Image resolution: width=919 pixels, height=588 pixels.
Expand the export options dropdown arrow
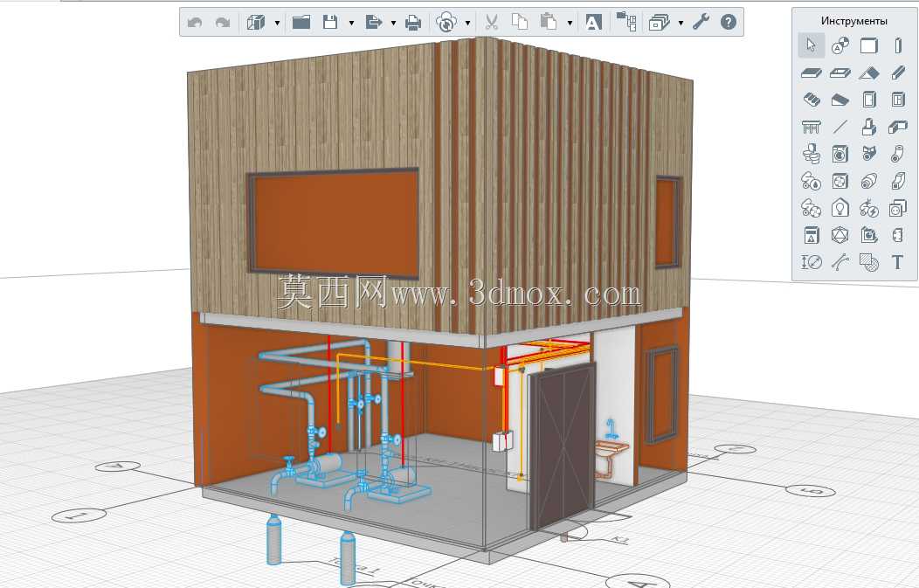[x=393, y=24]
